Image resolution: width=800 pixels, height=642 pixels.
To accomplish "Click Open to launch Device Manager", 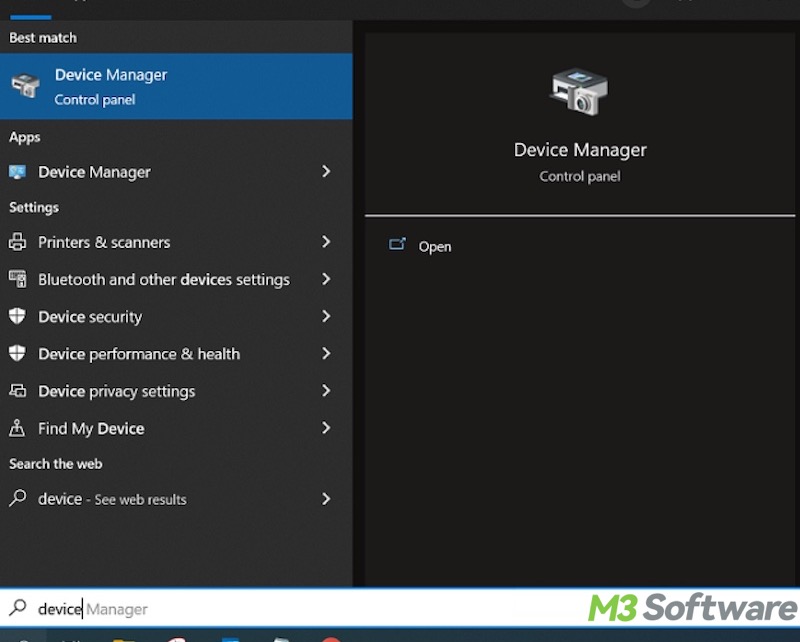I will [x=437, y=246].
